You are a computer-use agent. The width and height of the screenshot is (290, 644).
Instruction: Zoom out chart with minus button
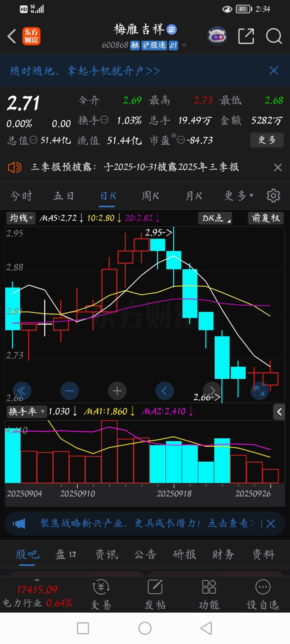point(70,391)
